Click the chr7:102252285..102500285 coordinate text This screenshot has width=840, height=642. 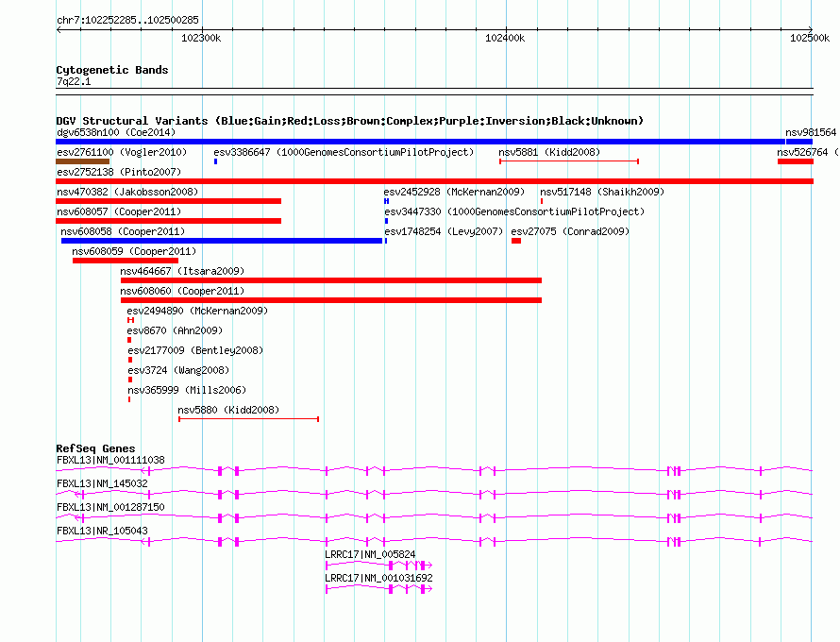click(127, 20)
